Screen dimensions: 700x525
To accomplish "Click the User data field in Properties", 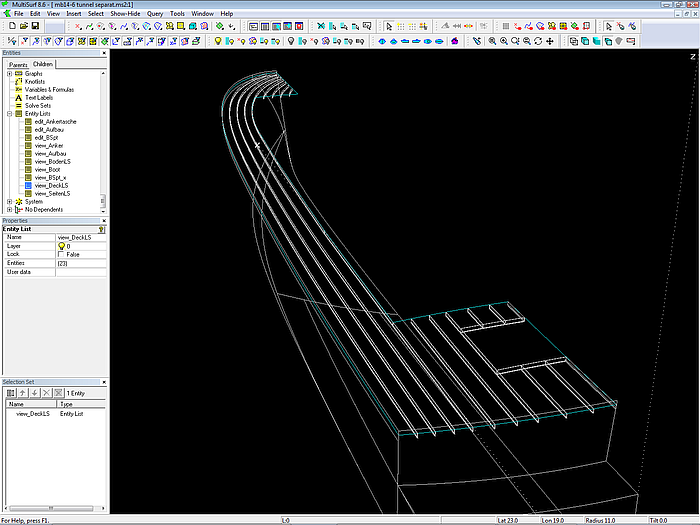I will click(80, 272).
